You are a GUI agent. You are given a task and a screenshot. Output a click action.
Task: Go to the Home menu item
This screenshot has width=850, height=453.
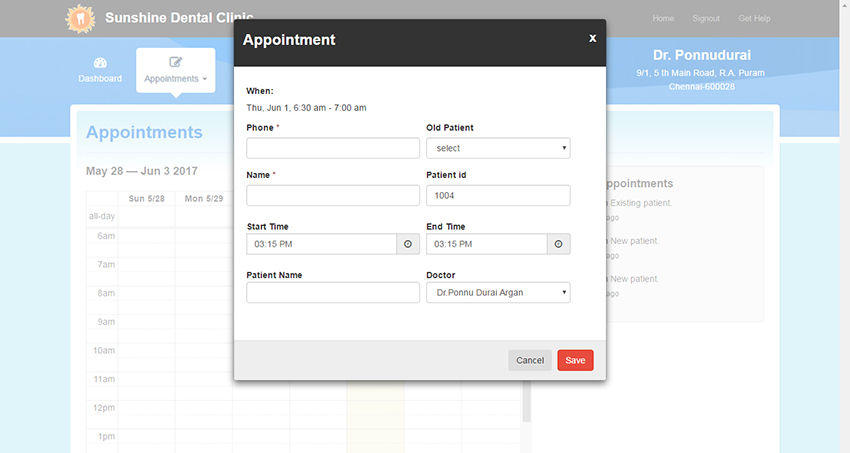click(663, 18)
